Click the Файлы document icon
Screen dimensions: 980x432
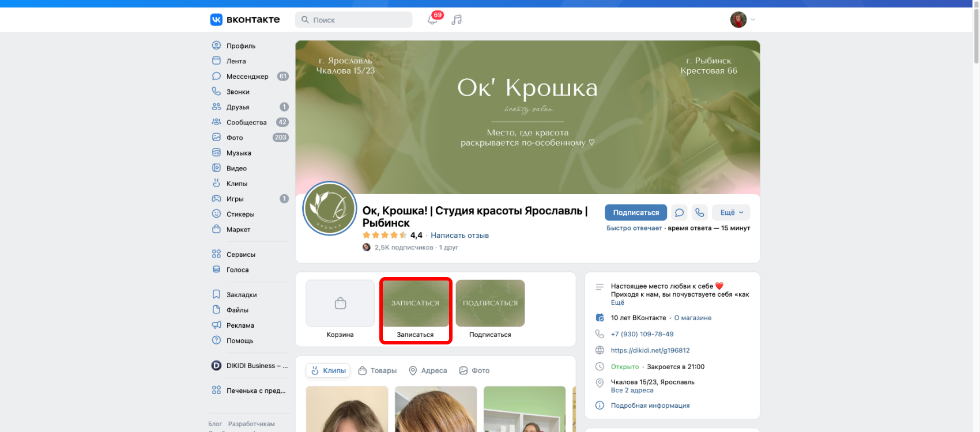point(216,310)
